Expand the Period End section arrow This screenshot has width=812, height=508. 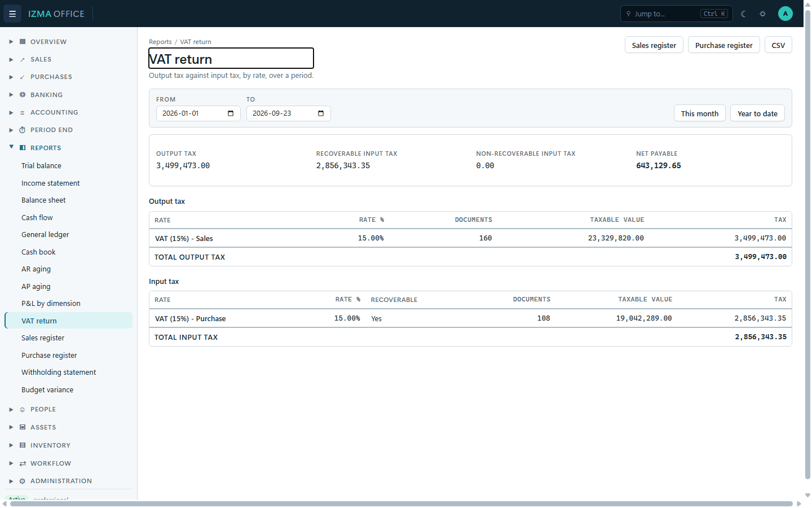11,130
